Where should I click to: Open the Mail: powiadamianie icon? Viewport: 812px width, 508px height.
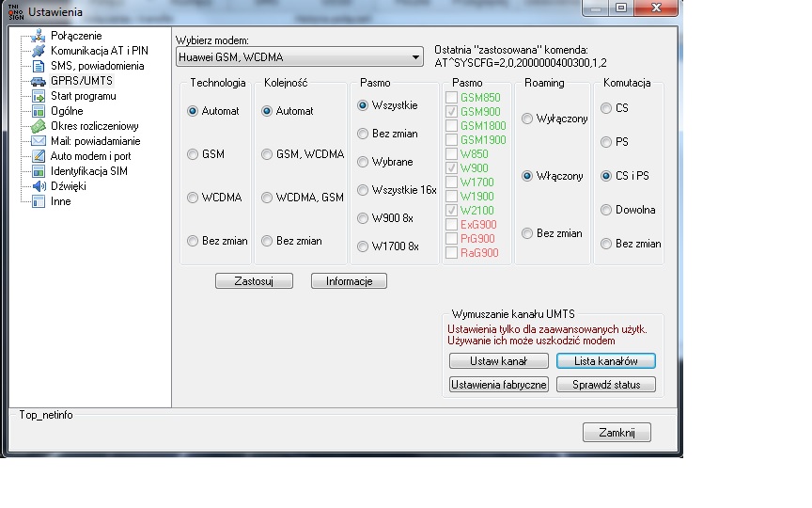tap(39, 141)
